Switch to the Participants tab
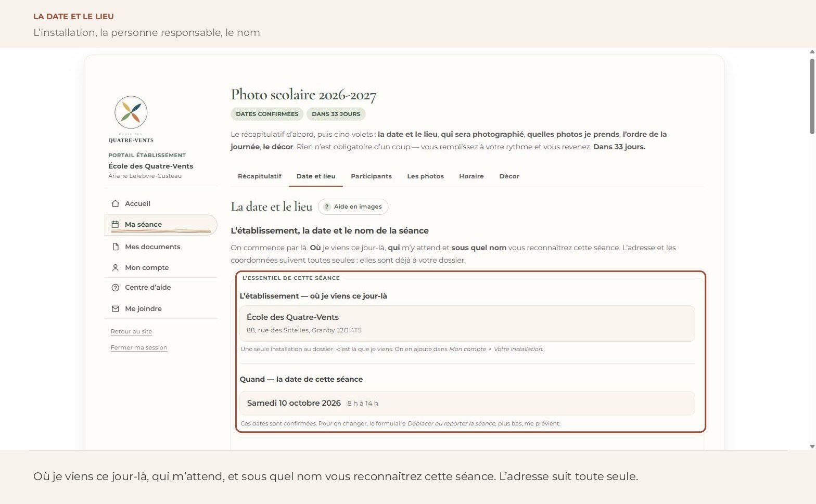This screenshot has width=816, height=504. (371, 176)
